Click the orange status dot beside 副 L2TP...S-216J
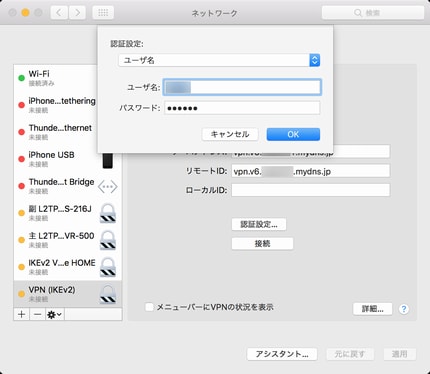 (21, 213)
